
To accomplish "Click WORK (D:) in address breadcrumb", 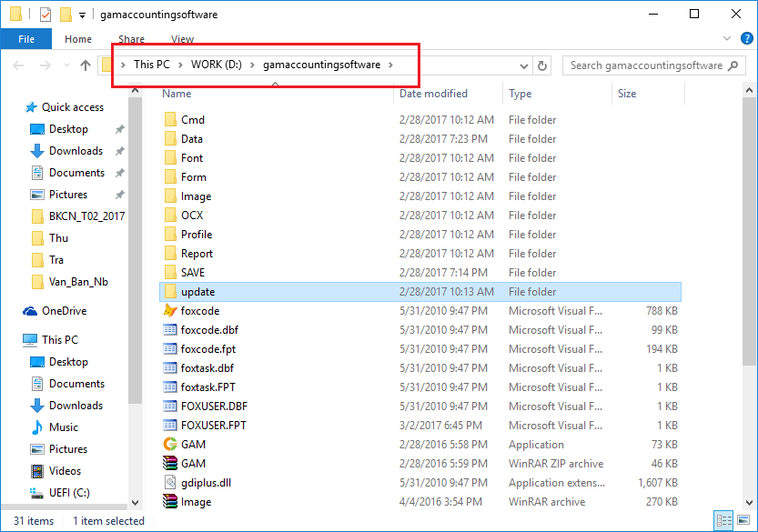I will point(216,65).
